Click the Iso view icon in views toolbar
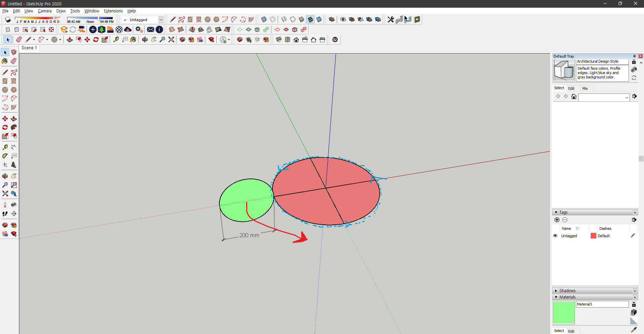 coord(279,40)
